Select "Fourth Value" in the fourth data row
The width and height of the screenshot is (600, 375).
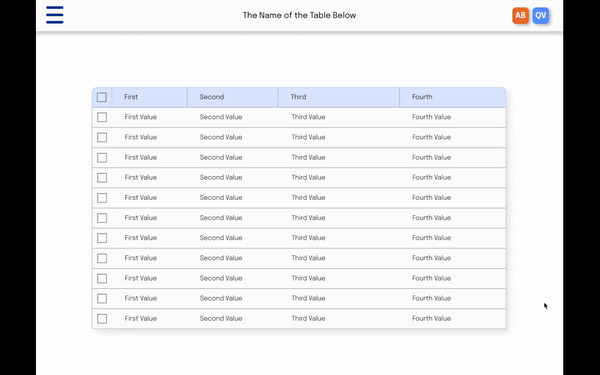coord(431,178)
